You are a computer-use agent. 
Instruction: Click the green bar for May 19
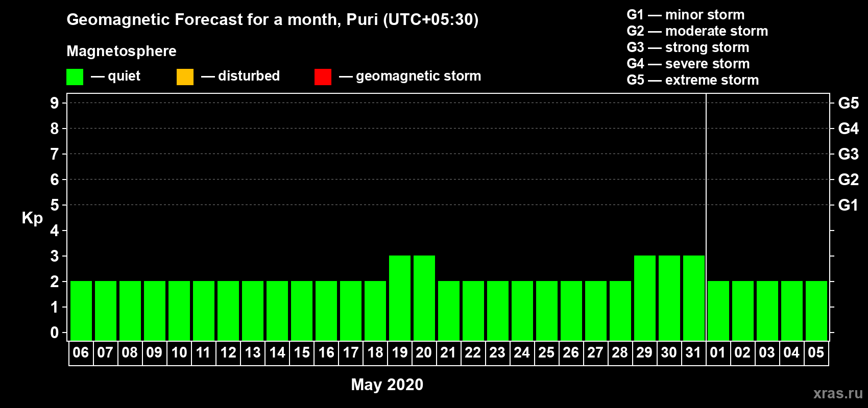(x=400, y=298)
